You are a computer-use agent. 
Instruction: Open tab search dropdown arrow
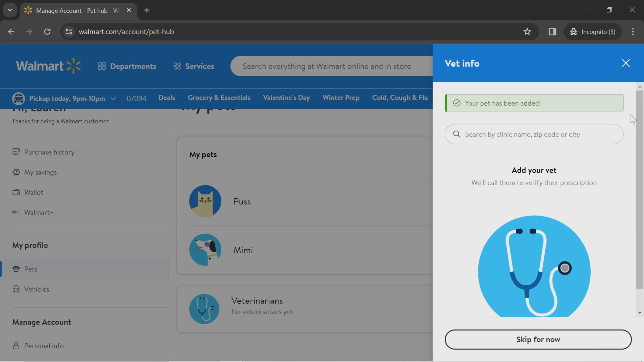tap(10, 10)
